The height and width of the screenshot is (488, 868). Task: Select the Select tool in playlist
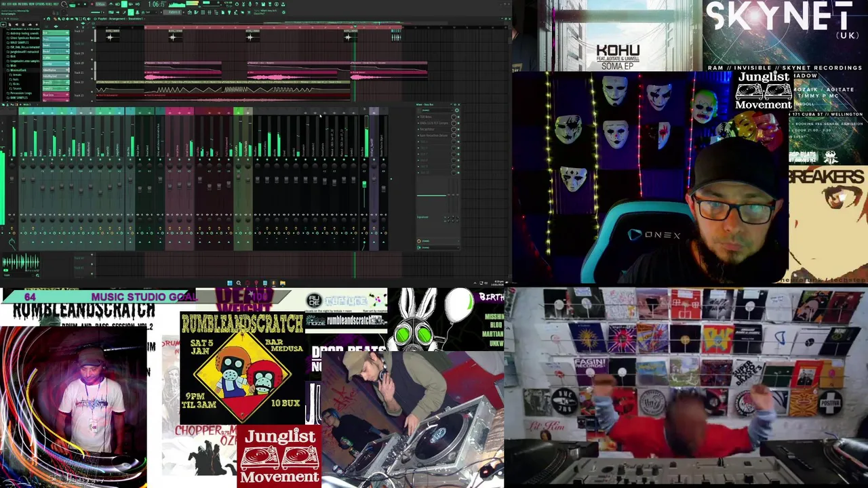81,19
